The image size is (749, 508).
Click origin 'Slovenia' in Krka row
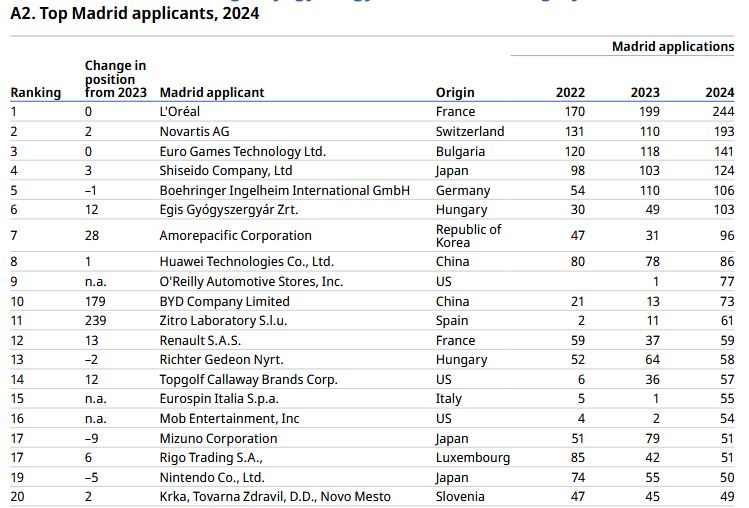460,497
